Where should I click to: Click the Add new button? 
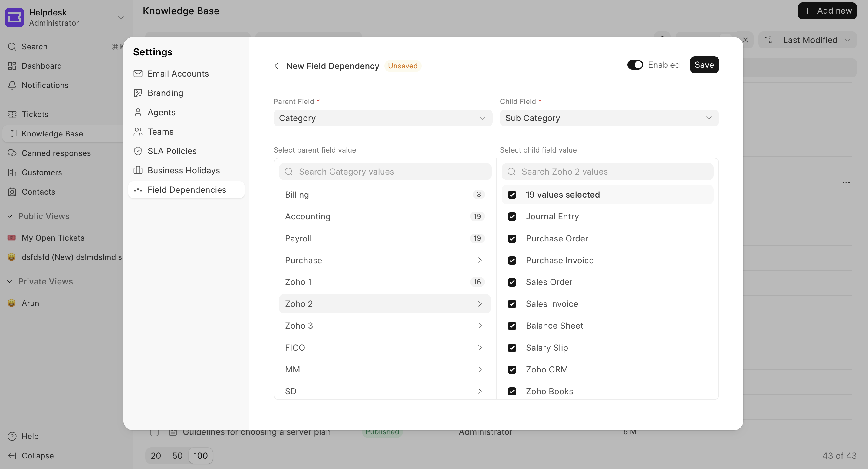[x=827, y=11]
